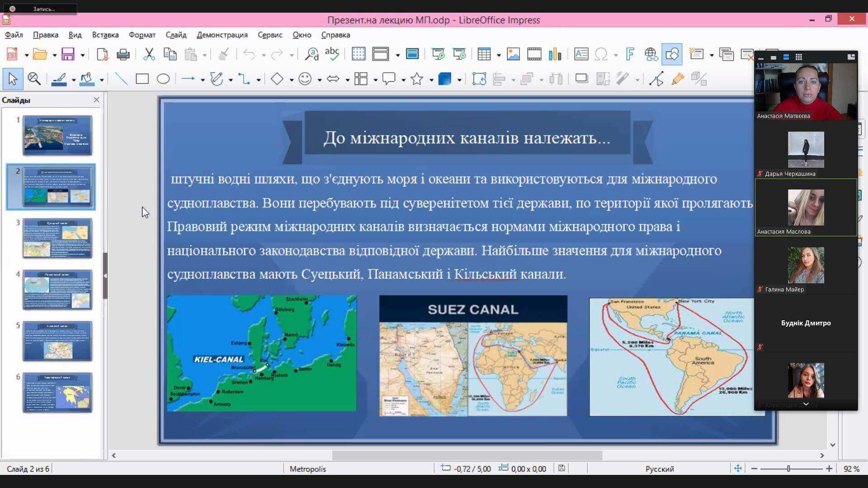Select the Fill Color bucket tool
Viewport: 868px width, 488px height.
87,79
